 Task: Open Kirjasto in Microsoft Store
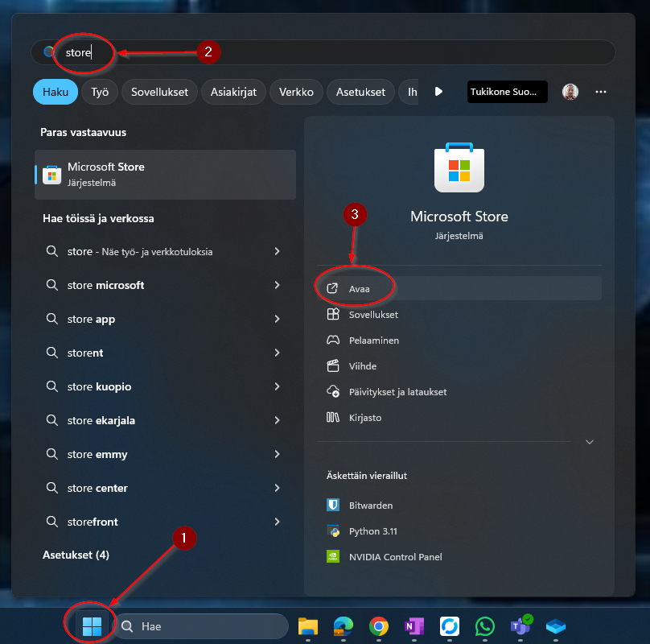tap(459, 418)
